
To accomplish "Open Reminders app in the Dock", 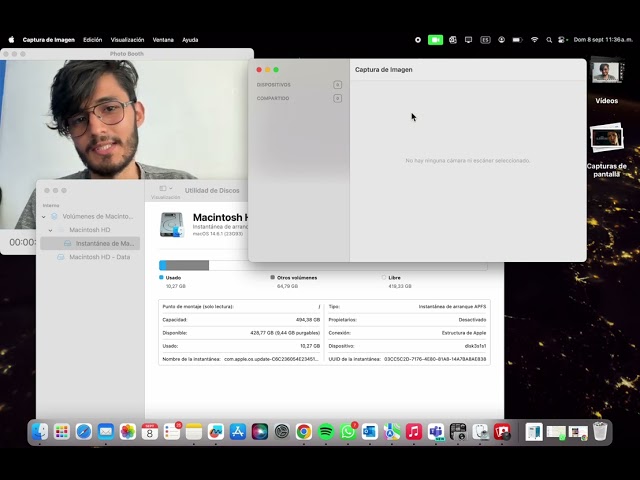I will coord(172,432).
